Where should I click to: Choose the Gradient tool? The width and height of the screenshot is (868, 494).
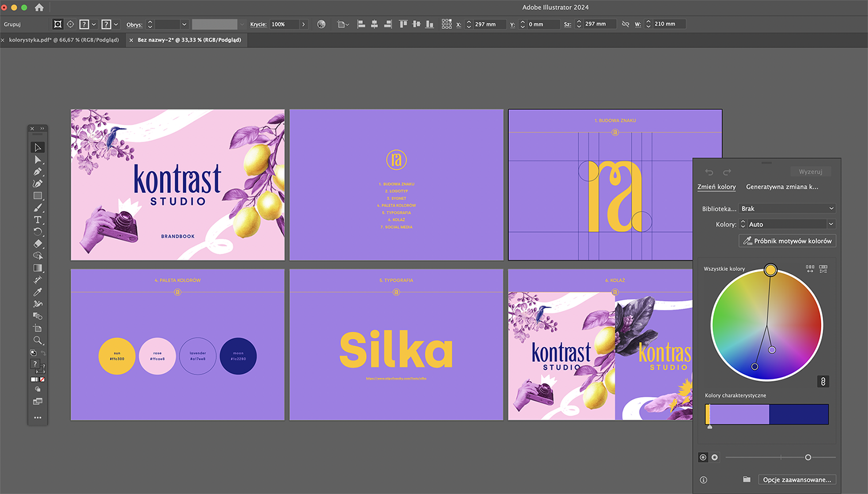pyautogui.click(x=38, y=268)
